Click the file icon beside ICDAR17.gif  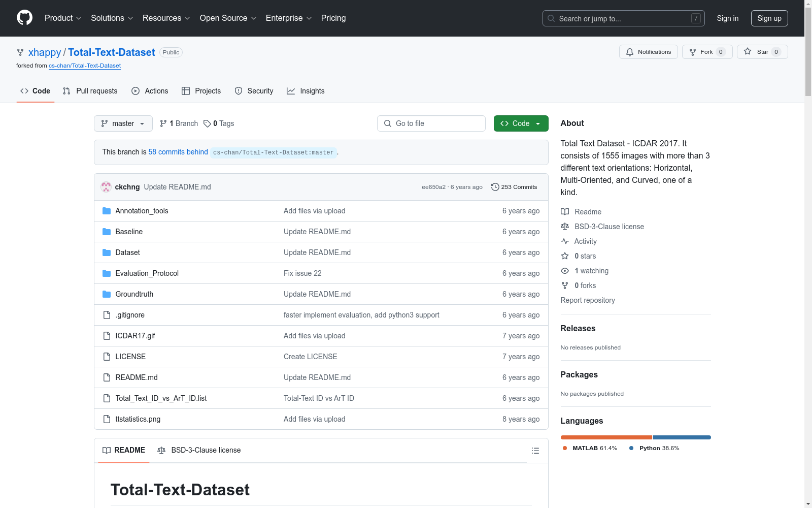[107, 336]
